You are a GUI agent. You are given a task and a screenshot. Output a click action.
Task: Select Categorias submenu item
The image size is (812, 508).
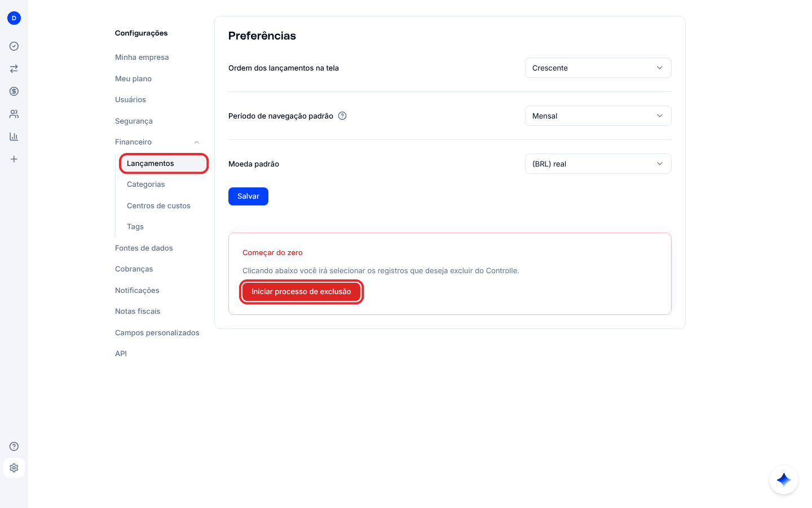[x=146, y=185]
